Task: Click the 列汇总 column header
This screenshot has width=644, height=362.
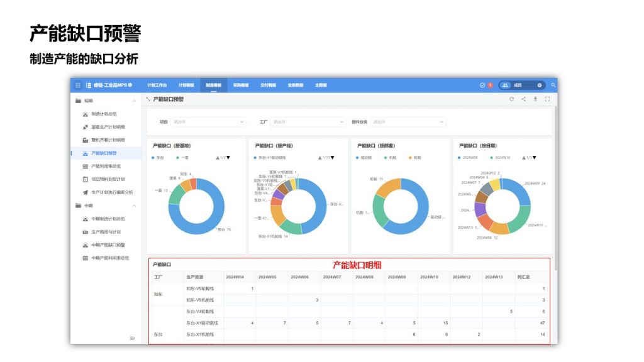Action: click(x=523, y=277)
